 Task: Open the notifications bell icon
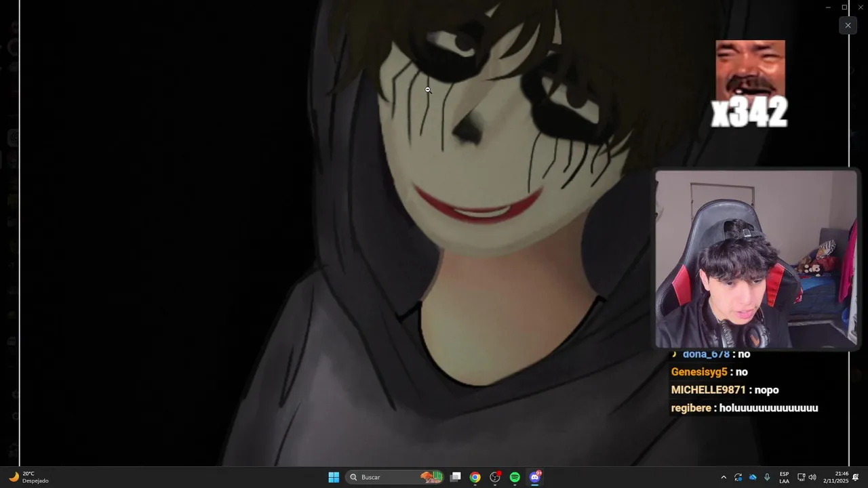(856, 477)
